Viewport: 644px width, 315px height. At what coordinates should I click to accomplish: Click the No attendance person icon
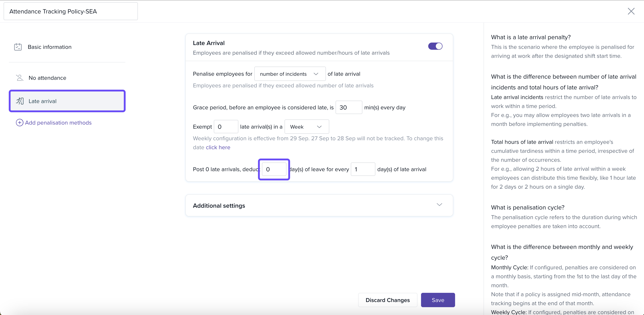pyautogui.click(x=19, y=78)
